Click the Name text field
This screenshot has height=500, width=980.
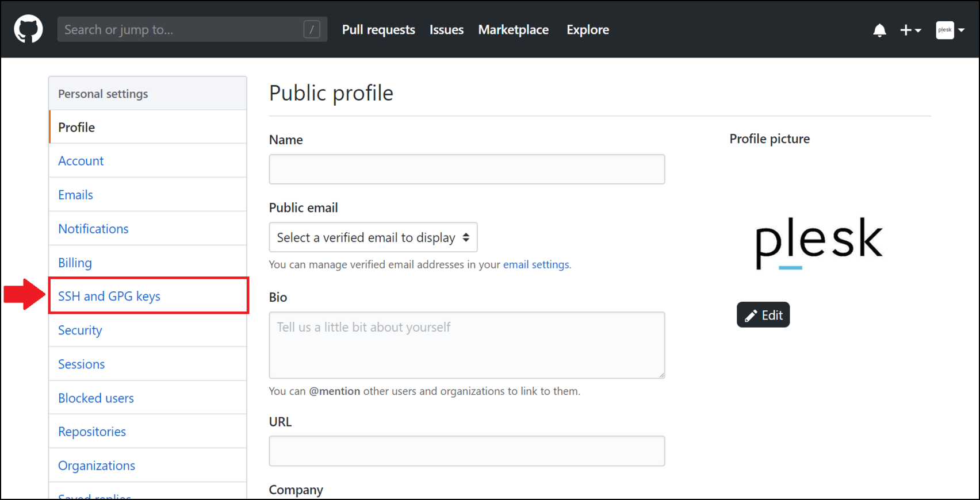[x=467, y=169]
